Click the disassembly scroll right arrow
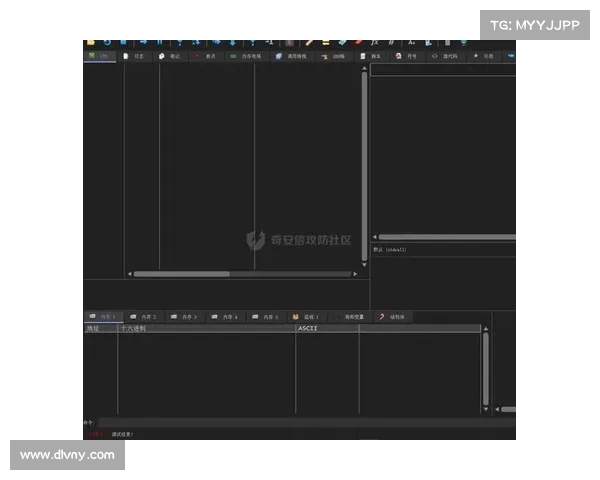This screenshot has width=600, height=480. tap(355, 274)
